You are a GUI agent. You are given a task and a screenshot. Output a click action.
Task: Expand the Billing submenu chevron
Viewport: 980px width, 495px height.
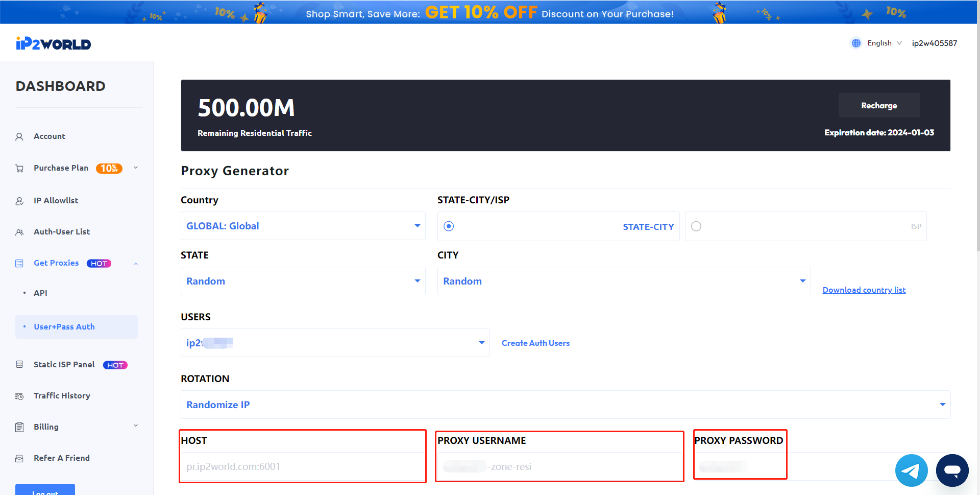tap(136, 426)
